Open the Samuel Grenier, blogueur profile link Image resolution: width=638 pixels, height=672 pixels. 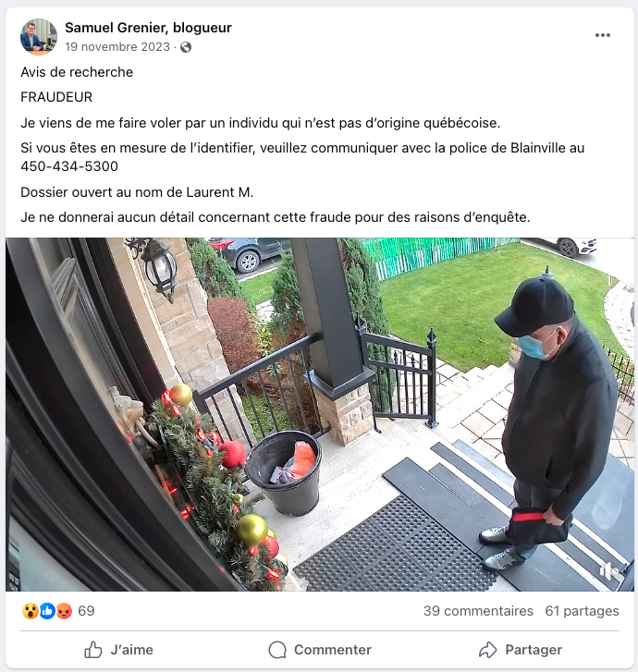[148, 28]
